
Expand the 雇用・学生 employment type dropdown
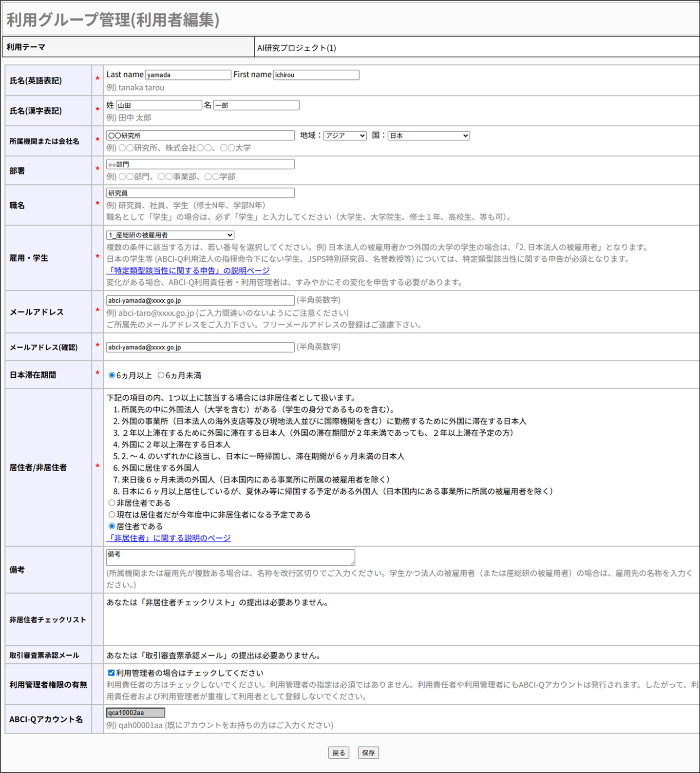(170, 235)
